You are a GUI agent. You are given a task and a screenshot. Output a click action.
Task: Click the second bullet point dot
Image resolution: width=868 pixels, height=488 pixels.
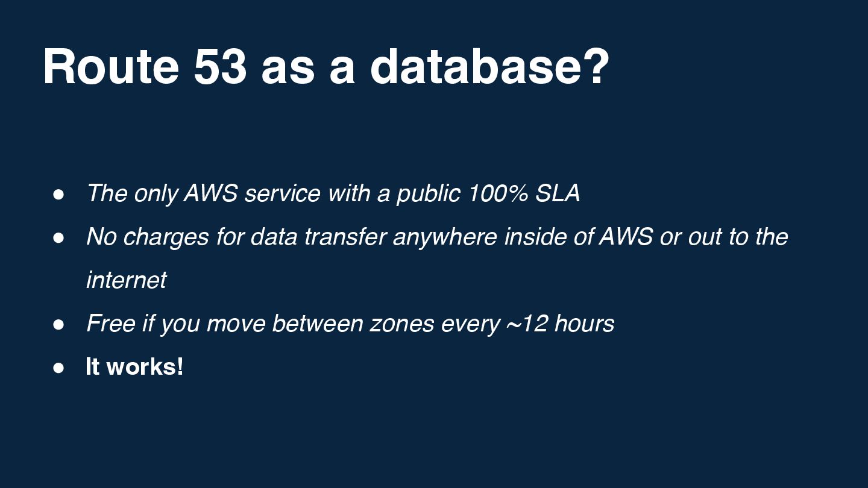click(58, 237)
